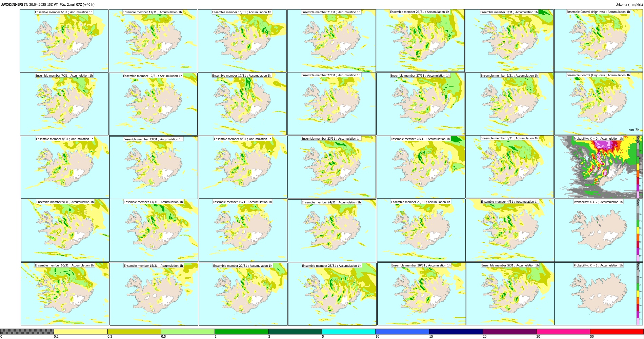The width and height of the screenshot is (644, 339).
Task: Pick the light green 0.5–1 legend swatch
Action: point(188,332)
